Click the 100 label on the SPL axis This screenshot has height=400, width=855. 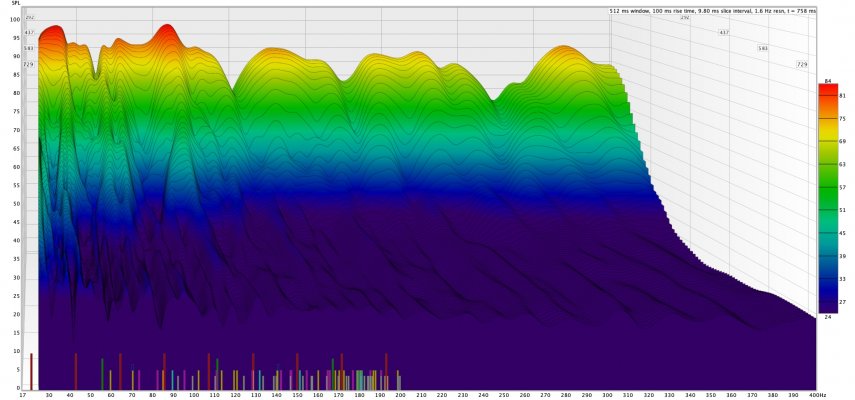pos(15,20)
